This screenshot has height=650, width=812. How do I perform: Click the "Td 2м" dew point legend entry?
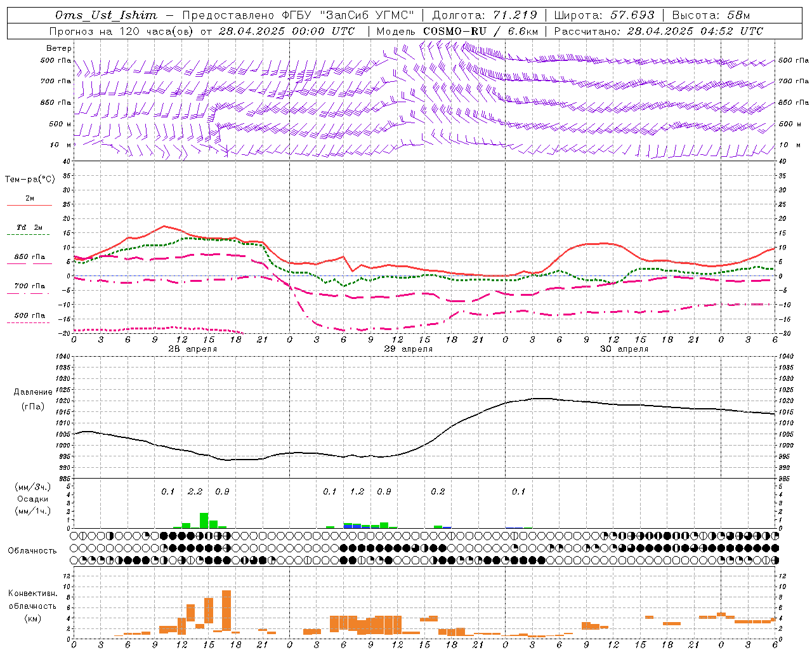[29, 227]
